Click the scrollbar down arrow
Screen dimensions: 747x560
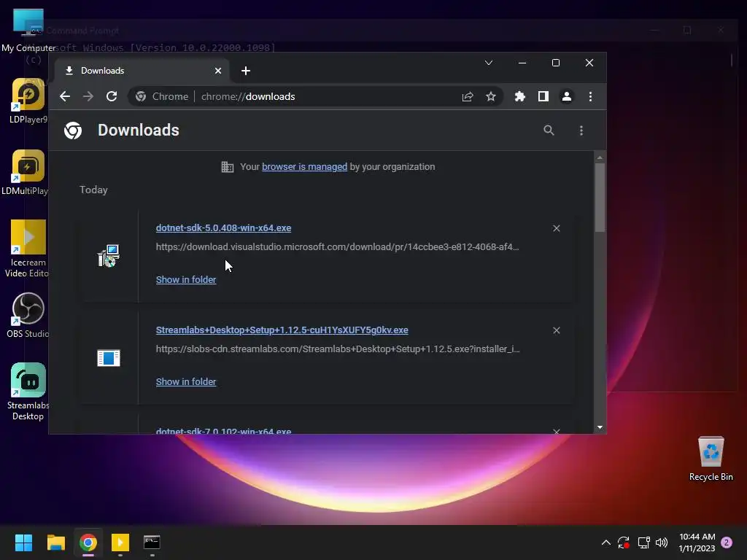[x=600, y=427]
